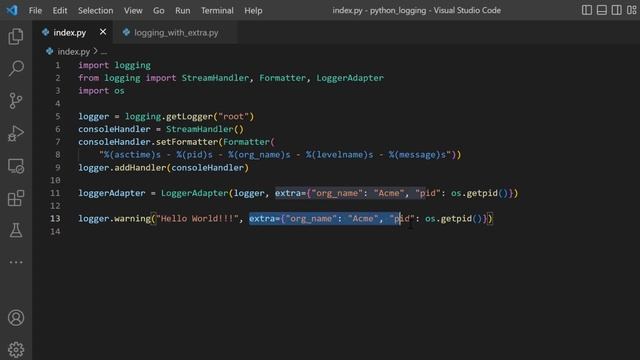Open the Selection menu
Screen dimensions: 640x360
coord(96,11)
